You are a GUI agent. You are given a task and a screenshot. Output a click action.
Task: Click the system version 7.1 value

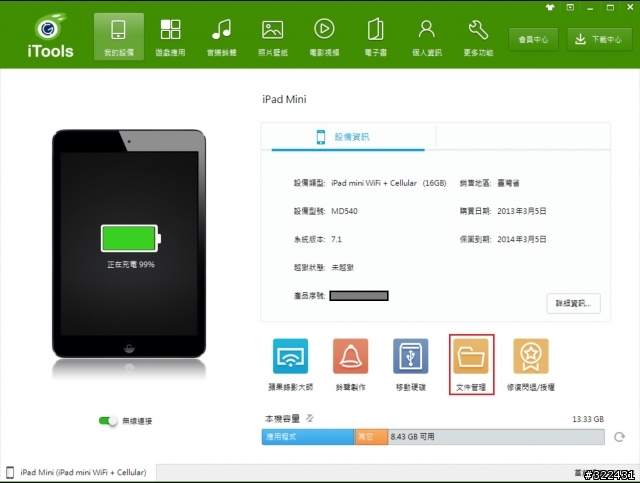click(336, 239)
